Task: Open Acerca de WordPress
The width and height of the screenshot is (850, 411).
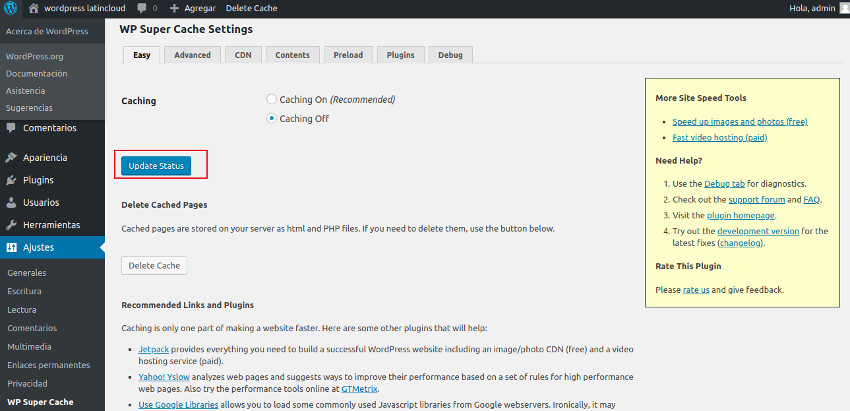Action: (47, 31)
